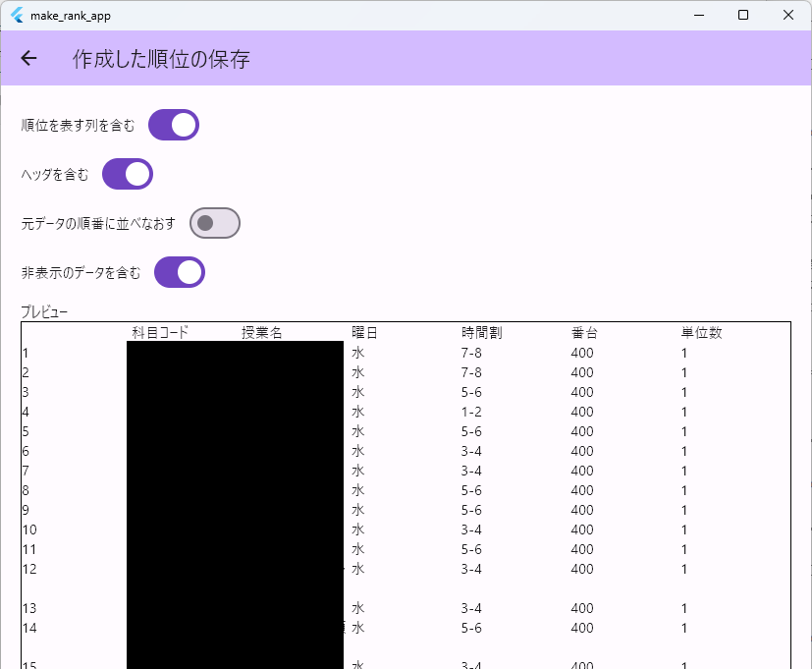Click the 単位数 column header
This screenshot has width=812, height=669.
pos(701,333)
